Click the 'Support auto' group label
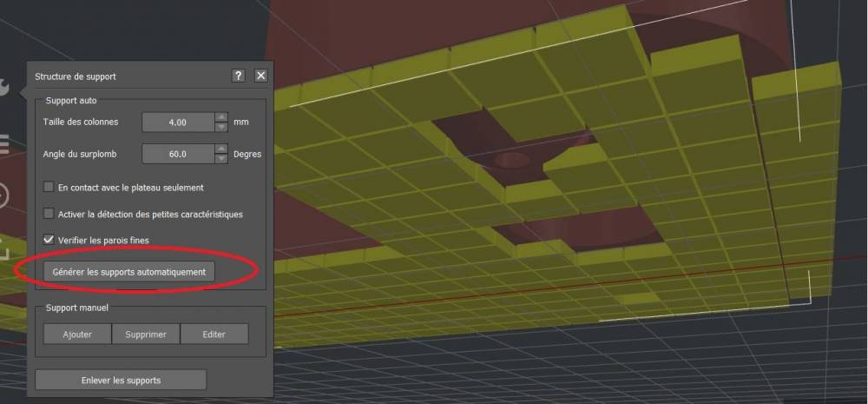The width and height of the screenshot is (868, 404). 71,101
